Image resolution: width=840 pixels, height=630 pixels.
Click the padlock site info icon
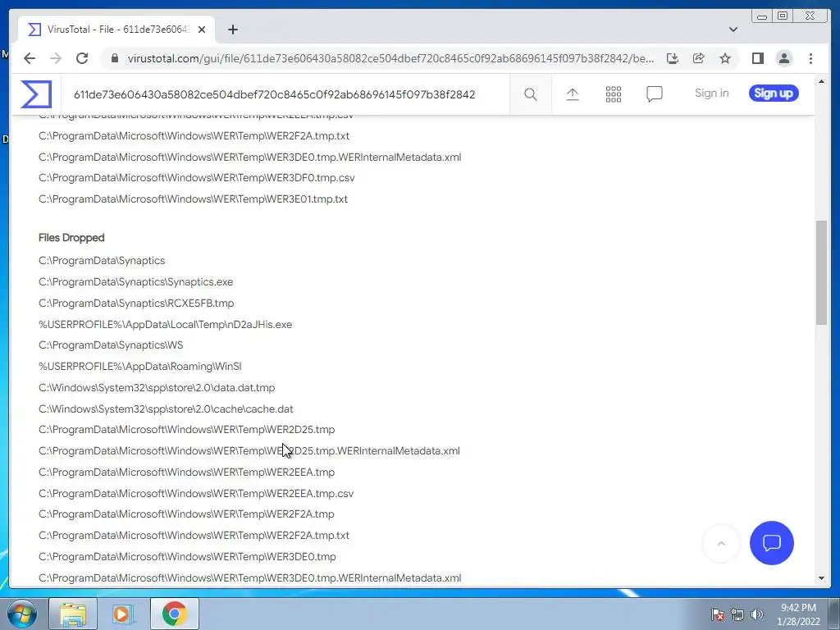(114, 58)
